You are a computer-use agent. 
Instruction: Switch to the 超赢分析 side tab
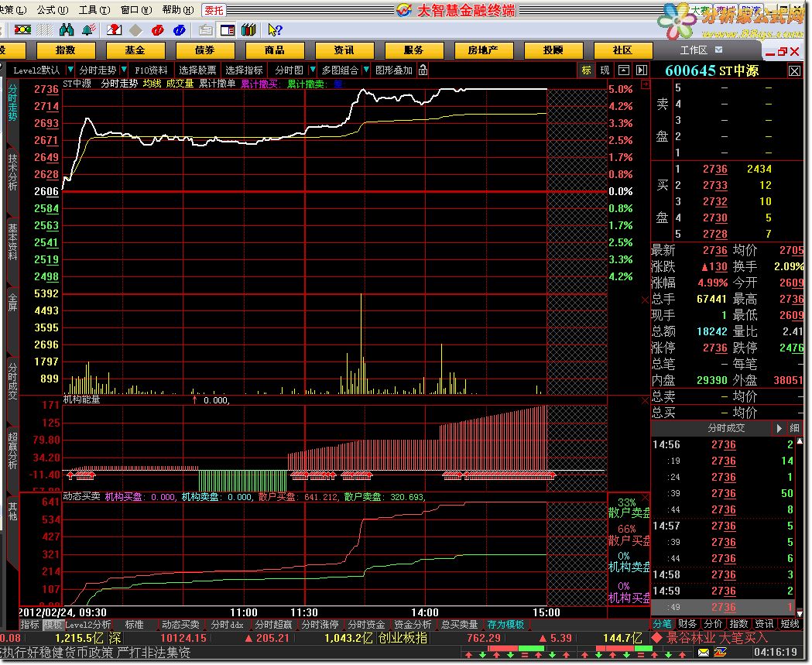click(13, 451)
